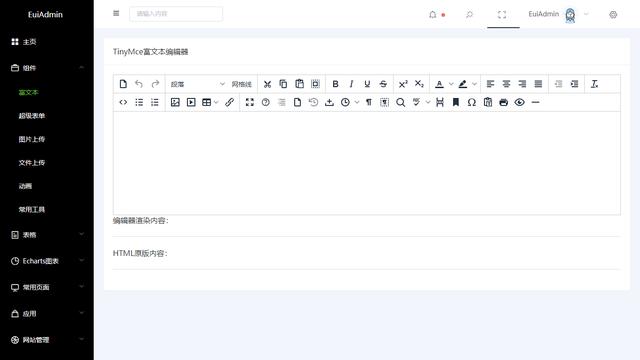The width and height of the screenshot is (640, 360).
Task: Toggle show invisible characters pilcrow
Action: coord(369,102)
